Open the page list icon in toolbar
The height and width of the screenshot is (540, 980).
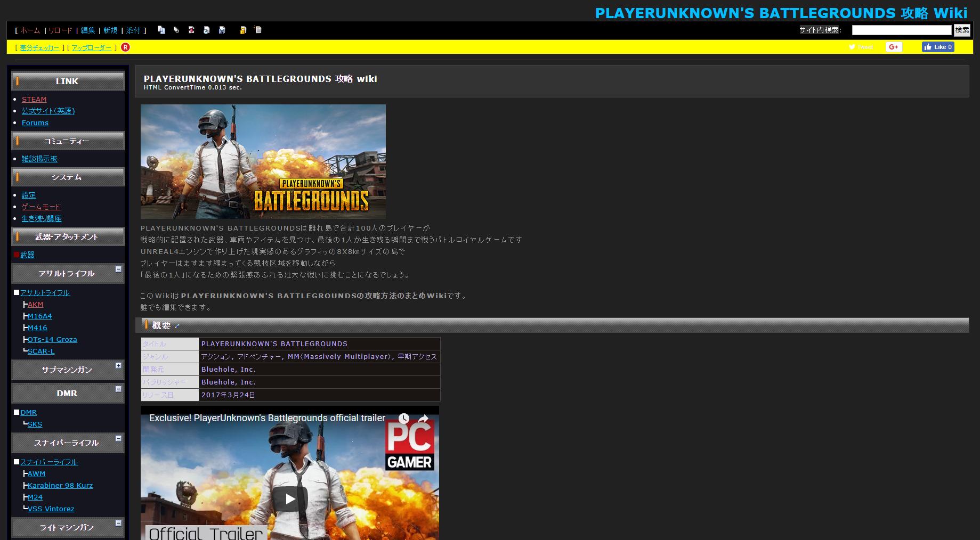(x=258, y=30)
